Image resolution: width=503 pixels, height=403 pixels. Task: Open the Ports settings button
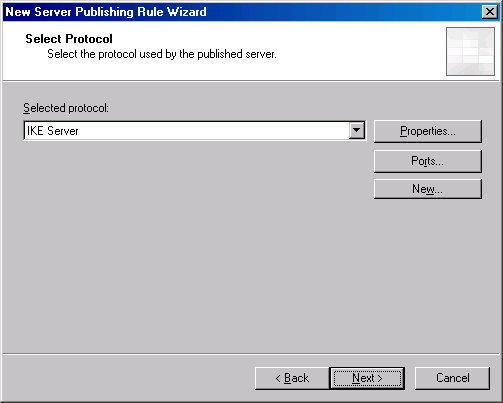pos(428,161)
